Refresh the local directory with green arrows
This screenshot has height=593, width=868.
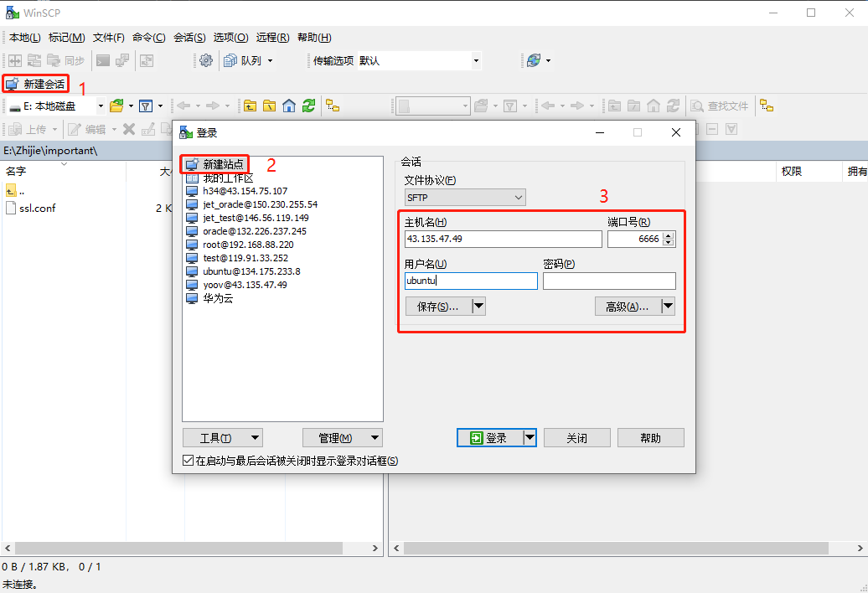tap(309, 106)
